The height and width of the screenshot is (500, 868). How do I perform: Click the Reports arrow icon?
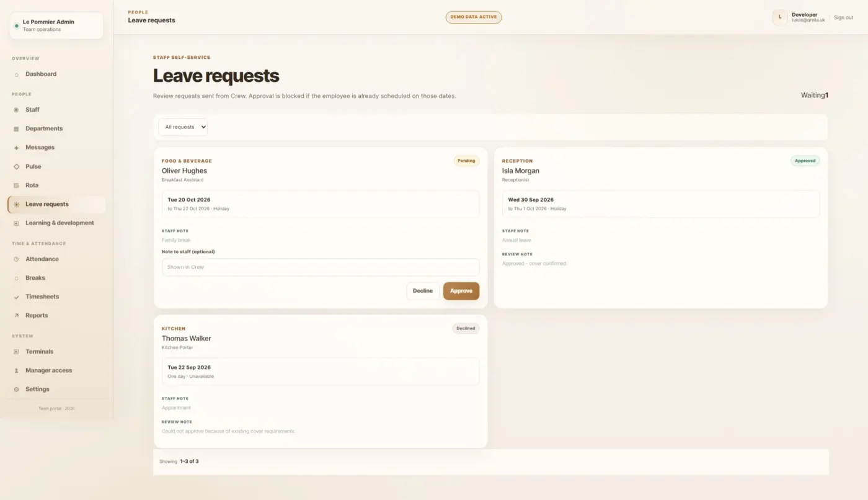point(16,316)
